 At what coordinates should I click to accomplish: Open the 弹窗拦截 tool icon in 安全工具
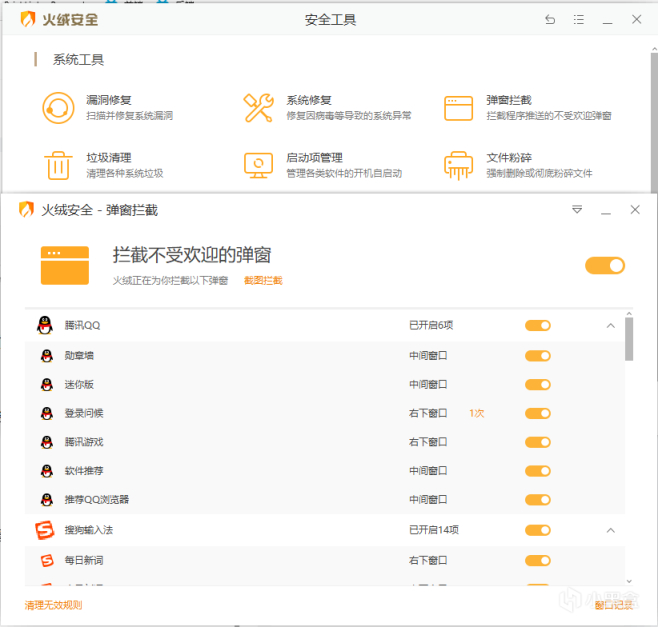pyautogui.click(x=459, y=108)
